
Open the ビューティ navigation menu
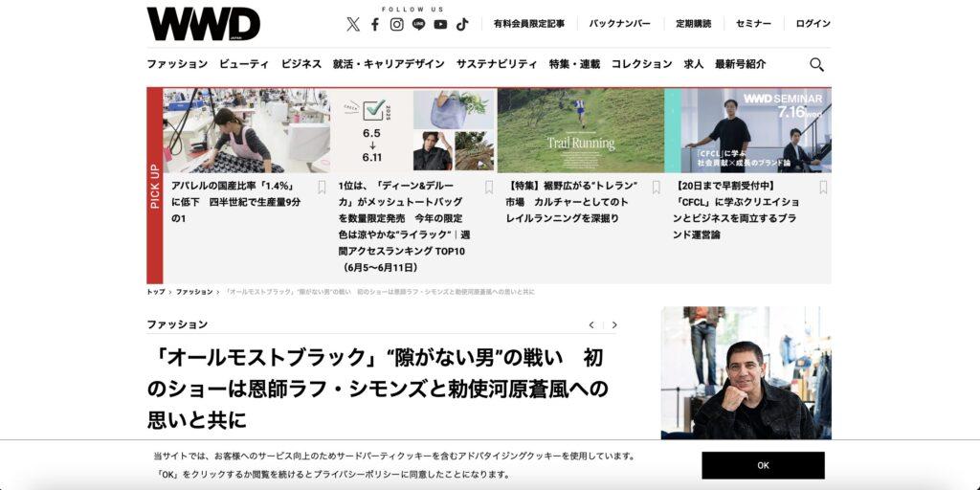pos(244,64)
